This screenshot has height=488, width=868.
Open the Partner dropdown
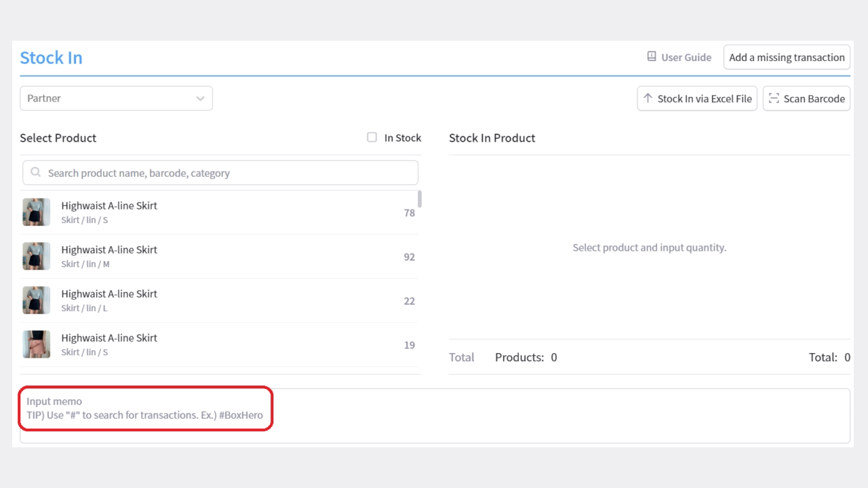(x=116, y=98)
